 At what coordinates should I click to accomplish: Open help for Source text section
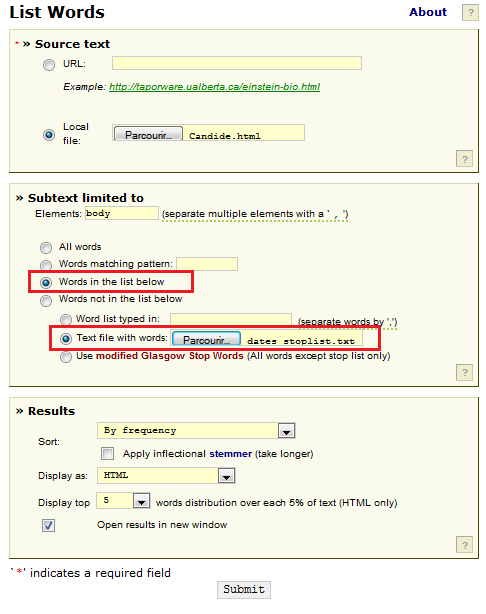[x=464, y=159]
